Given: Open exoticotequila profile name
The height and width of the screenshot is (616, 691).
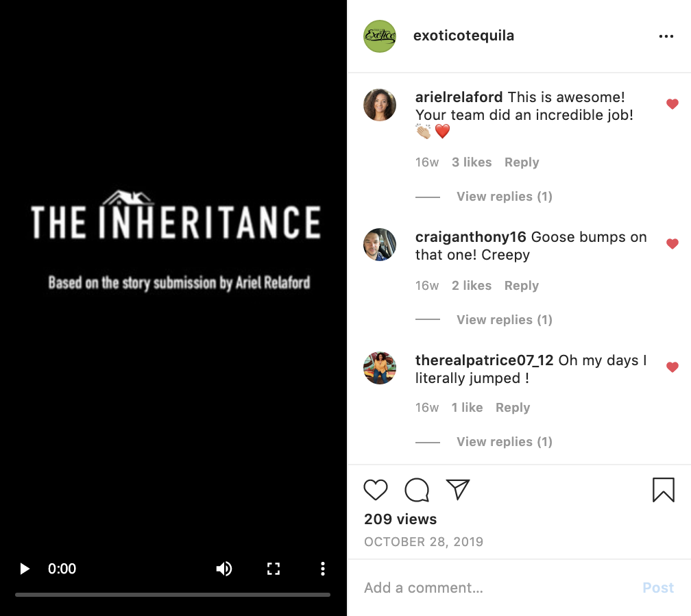Looking at the screenshot, I should click(463, 36).
